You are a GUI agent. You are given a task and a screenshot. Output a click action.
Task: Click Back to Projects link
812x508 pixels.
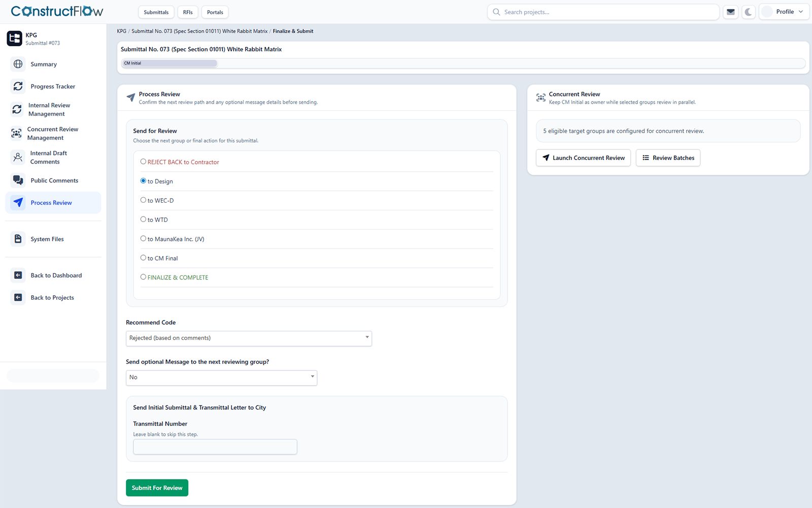click(x=52, y=298)
